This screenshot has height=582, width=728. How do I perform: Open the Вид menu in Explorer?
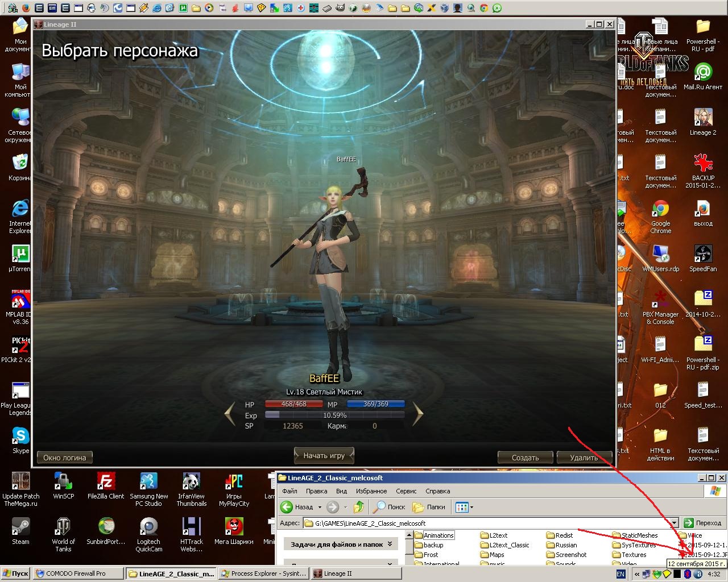[341, 491]
